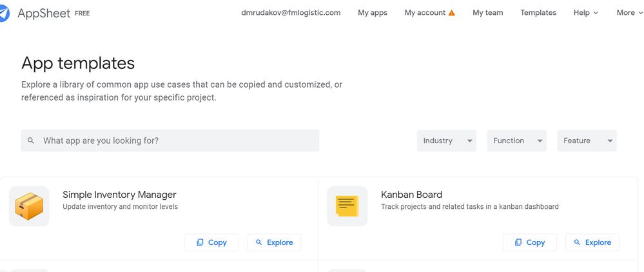Screen dimensions: 644x272
Task: Click the AppSheet wordmark text
Action: pos(44,13)
